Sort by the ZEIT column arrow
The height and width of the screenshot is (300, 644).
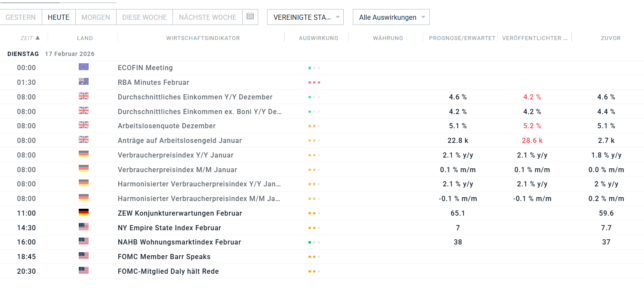click(37, 38)
